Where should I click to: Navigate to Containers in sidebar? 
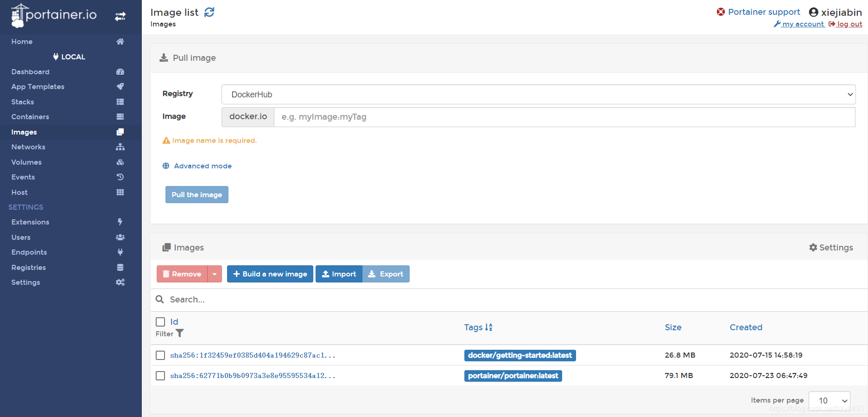pyautogui.click(x=30, y=117)
